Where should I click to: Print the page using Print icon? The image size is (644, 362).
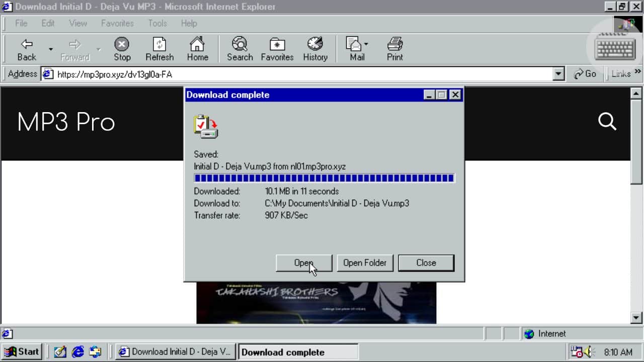394,49
